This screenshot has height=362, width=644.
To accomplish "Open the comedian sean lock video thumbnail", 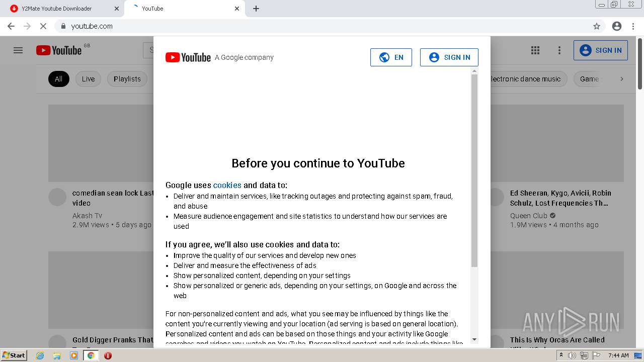I will tap(101, 143).
